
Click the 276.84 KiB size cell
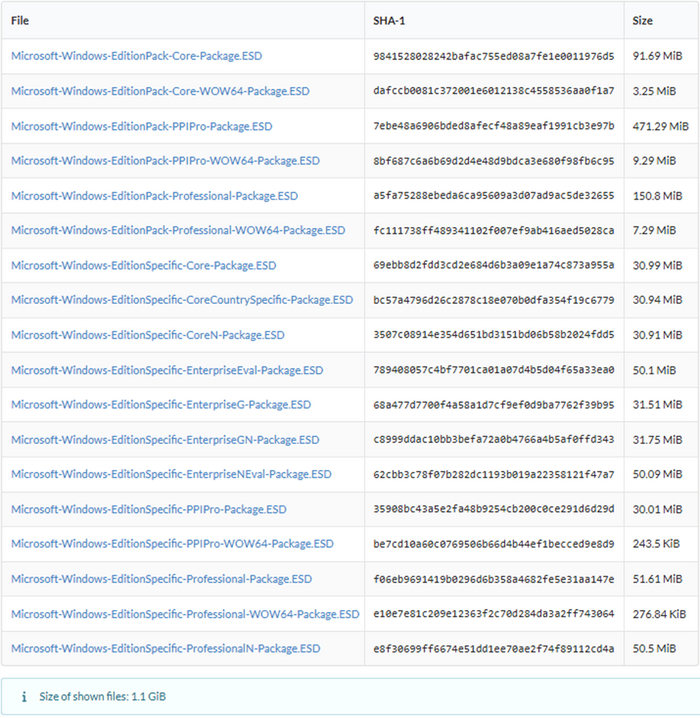(x=659, y=614)
